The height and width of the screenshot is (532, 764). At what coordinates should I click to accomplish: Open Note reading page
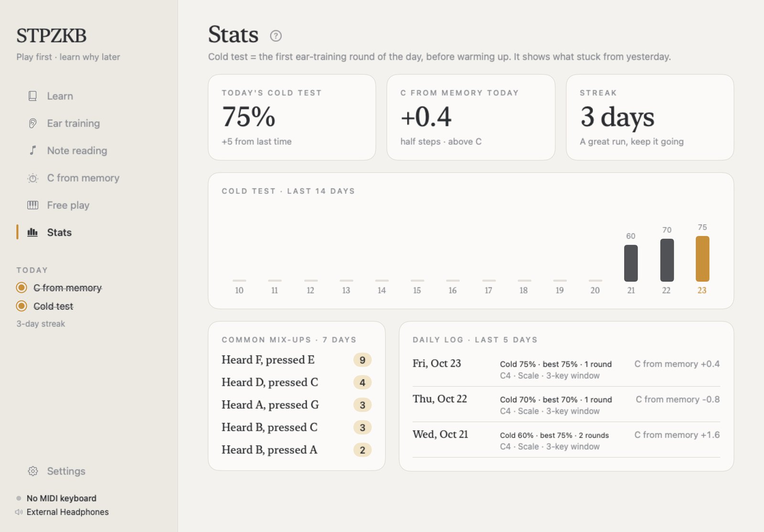point(77,150)
